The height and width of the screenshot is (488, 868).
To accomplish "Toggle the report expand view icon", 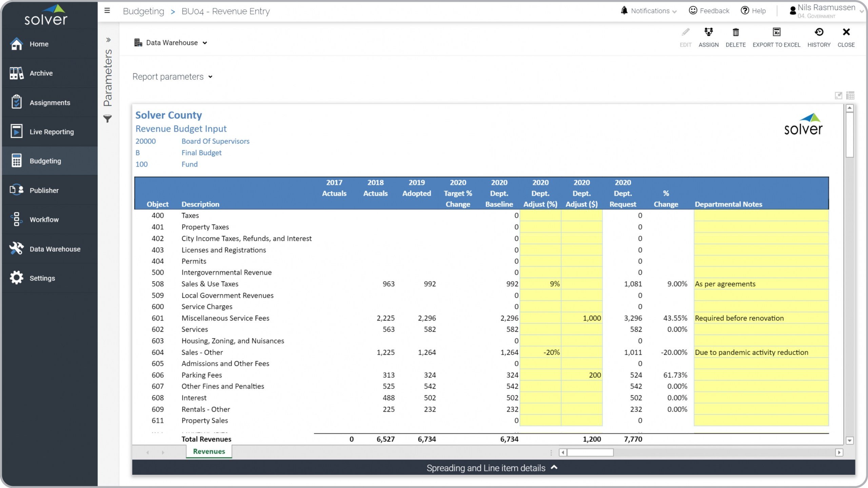I will (838, 96).
